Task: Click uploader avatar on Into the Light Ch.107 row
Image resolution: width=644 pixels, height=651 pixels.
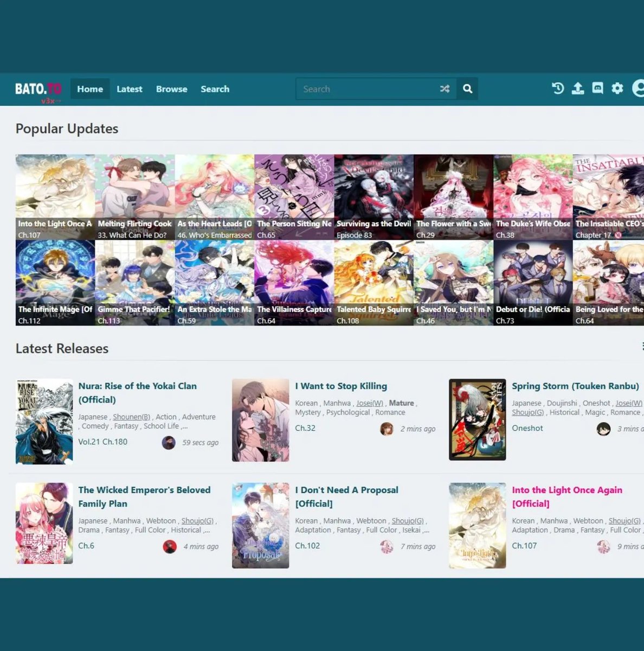Action: (603, 546)
